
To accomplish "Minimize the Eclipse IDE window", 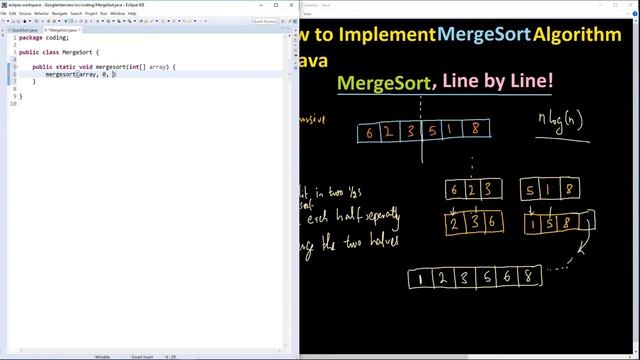I will coord(261,5).
